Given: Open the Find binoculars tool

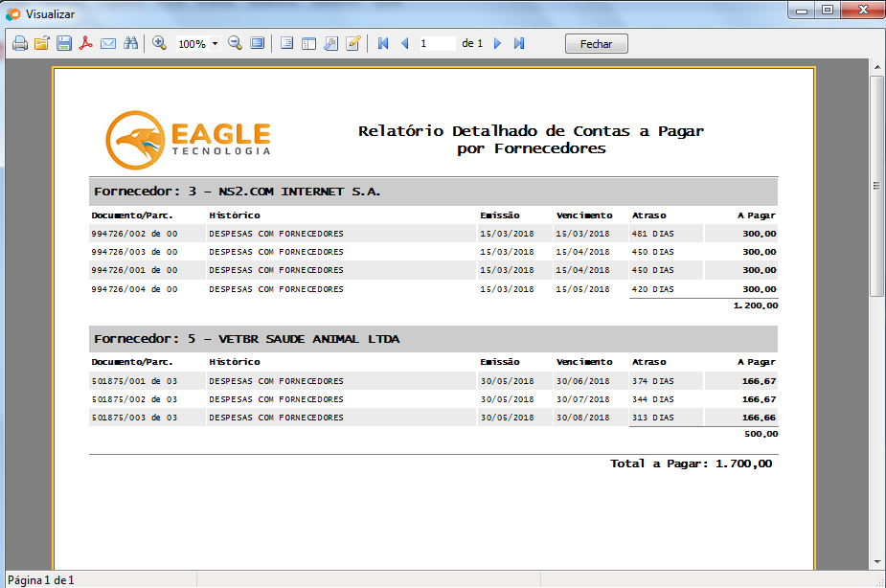Looking at the screenshot, I should (x=131, y=44).
